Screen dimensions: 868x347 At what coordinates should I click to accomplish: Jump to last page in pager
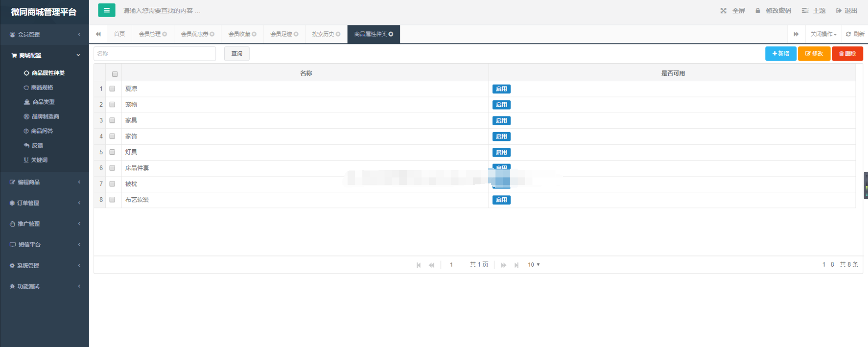(x=516, y=265)
